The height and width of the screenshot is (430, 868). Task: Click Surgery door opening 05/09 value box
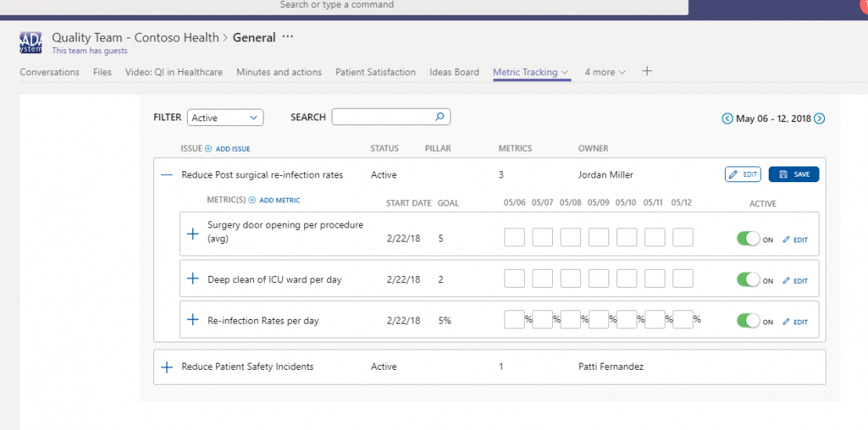598,237
